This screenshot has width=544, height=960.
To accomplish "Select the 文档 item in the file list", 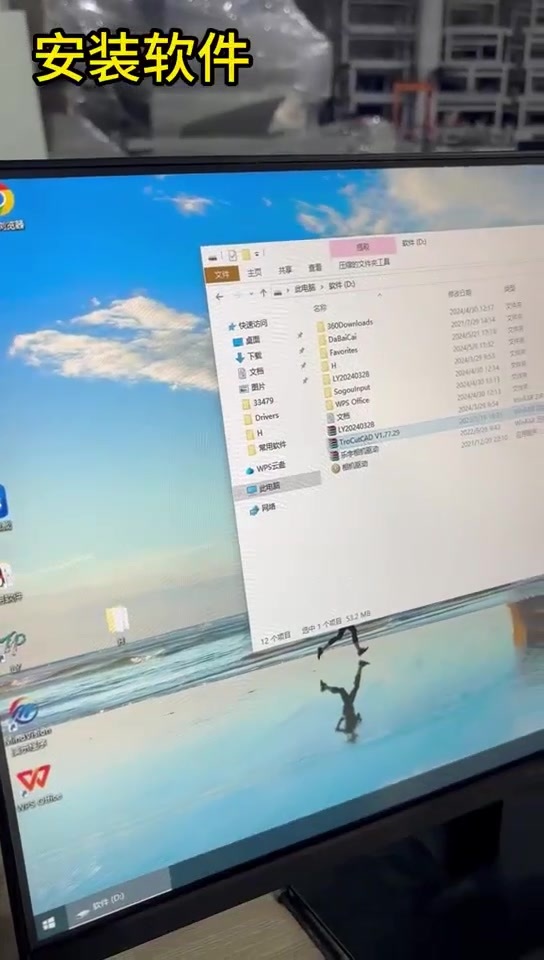I will tap(338, 416).
